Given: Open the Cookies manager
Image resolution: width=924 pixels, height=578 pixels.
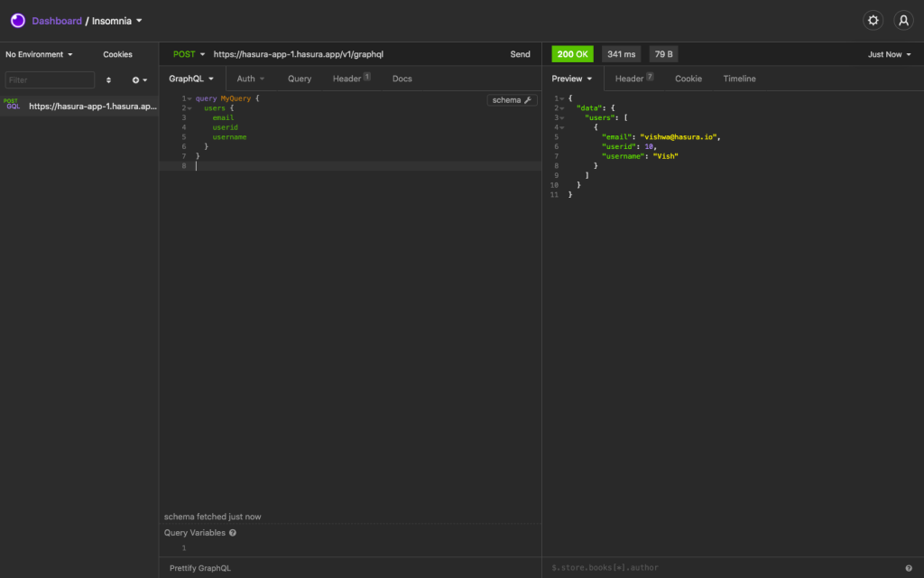Looking at the screenshot, I should [x=118, y=54].
